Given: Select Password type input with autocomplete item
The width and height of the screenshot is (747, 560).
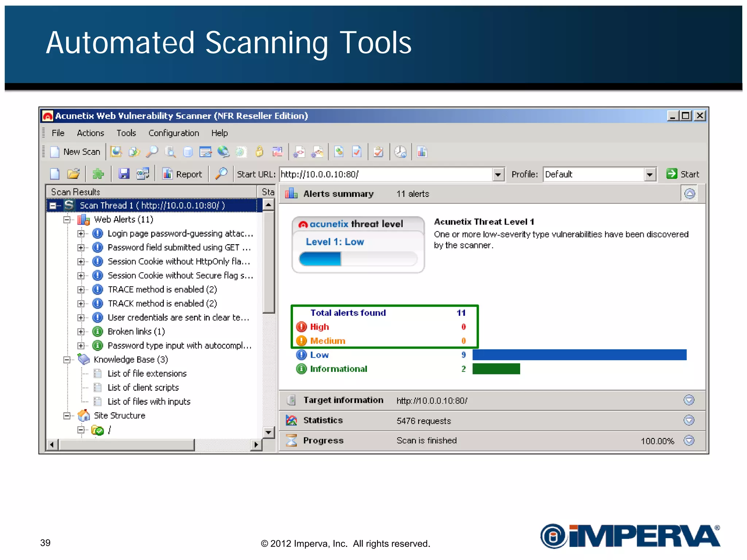Looking at the screenshot, I should (x=179, y=346).
